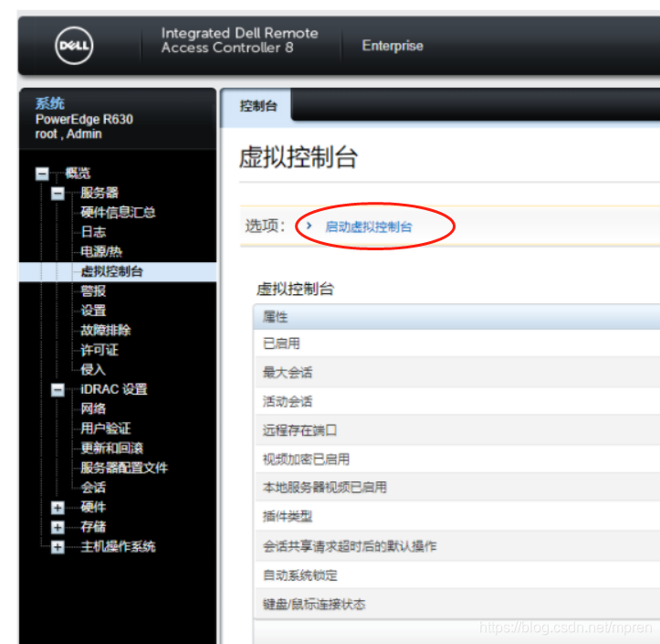660x644 pixels.
Task: Expand the 硬件 tree node
Action: (x=58, y=508)
